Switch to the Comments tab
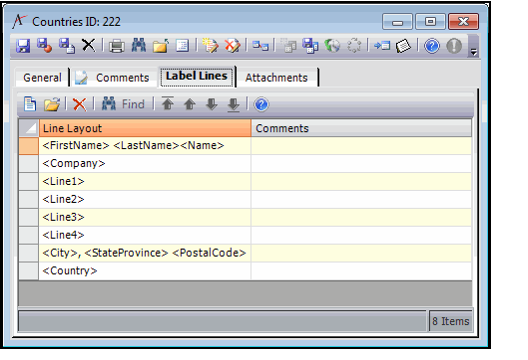 point(114,78)
